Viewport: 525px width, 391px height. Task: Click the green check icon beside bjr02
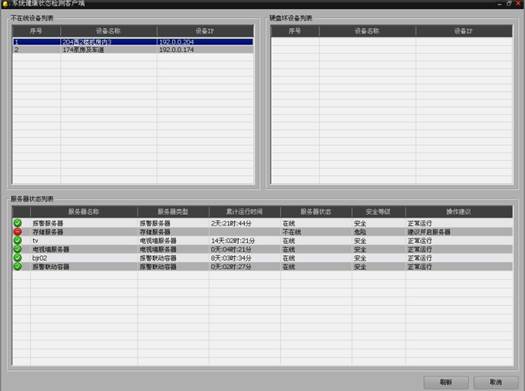coord(18,258)
